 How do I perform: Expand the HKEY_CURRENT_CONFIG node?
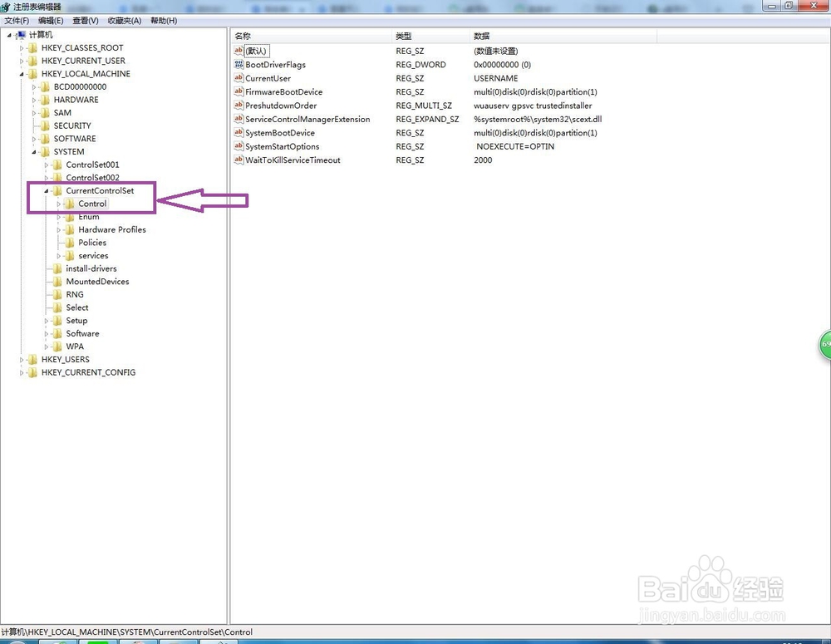22,373
